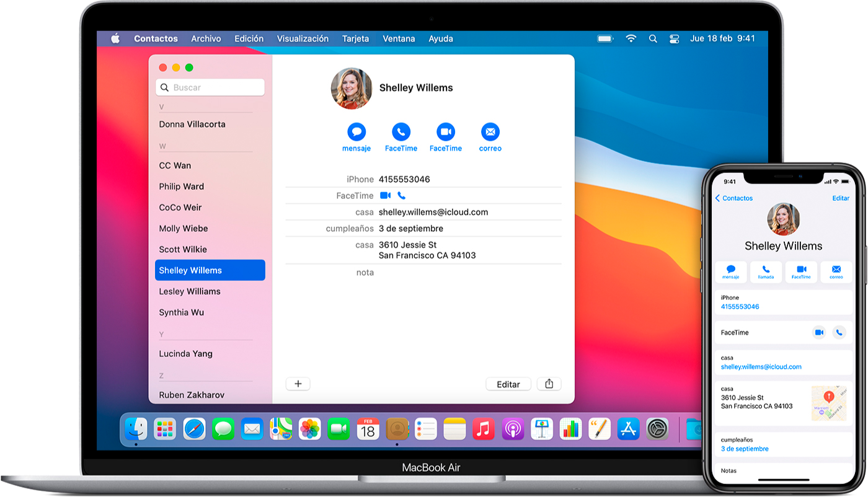This screenshot has height=502, width=868.
Task: Click the correo envelope icon for Shelley
Action: [x=490, y=132]
